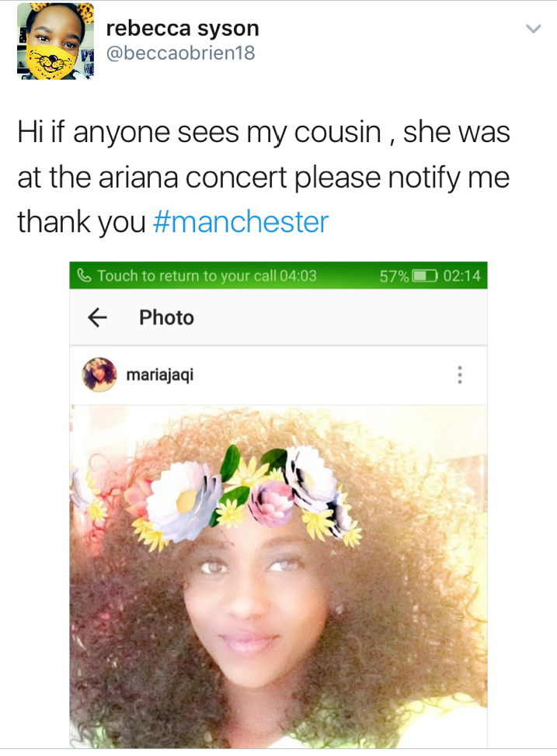The height and width of the screenshot is (756, 557).
Task: Open the flower-crown selfie photo
Action: coord(278,577)
